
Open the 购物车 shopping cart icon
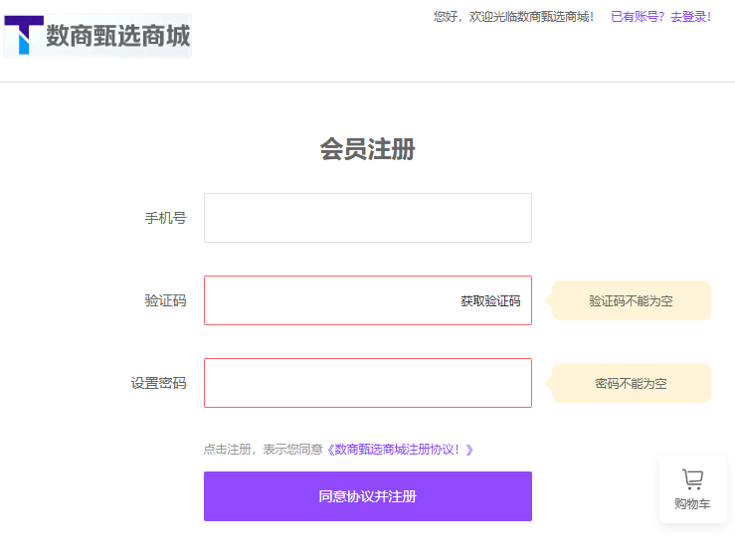[x=692, y=488]
